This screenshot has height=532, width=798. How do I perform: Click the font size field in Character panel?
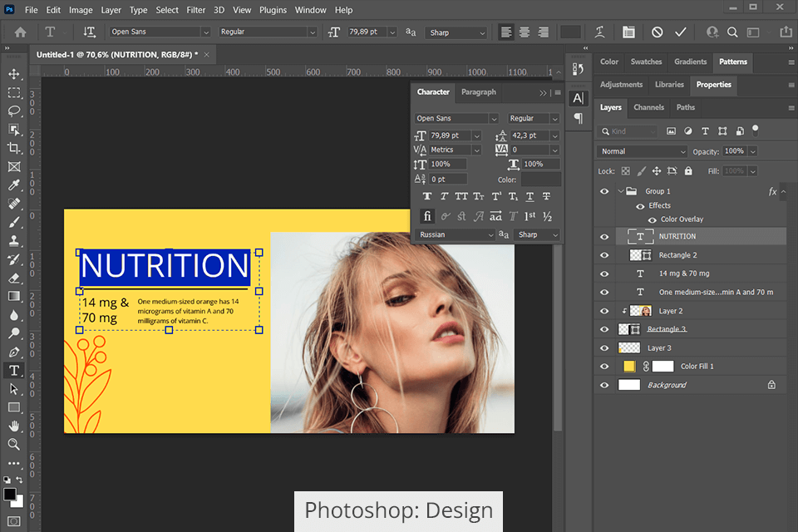pos(450,136)
